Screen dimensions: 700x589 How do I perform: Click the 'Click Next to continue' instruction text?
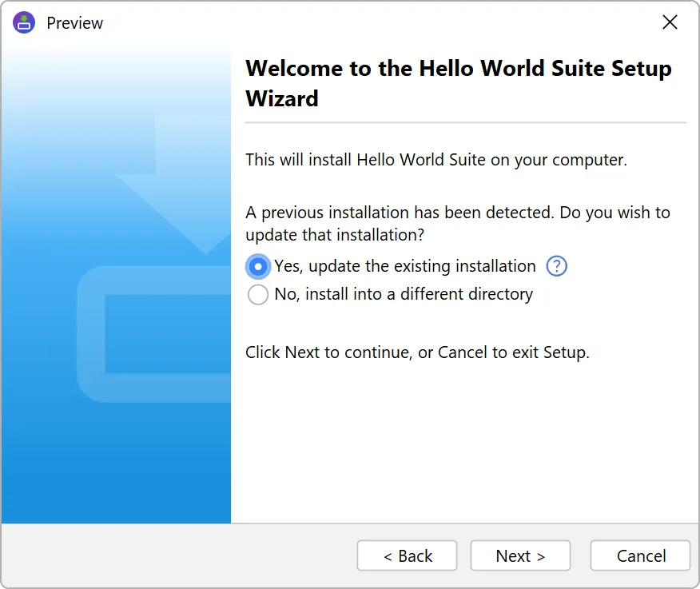417,352
